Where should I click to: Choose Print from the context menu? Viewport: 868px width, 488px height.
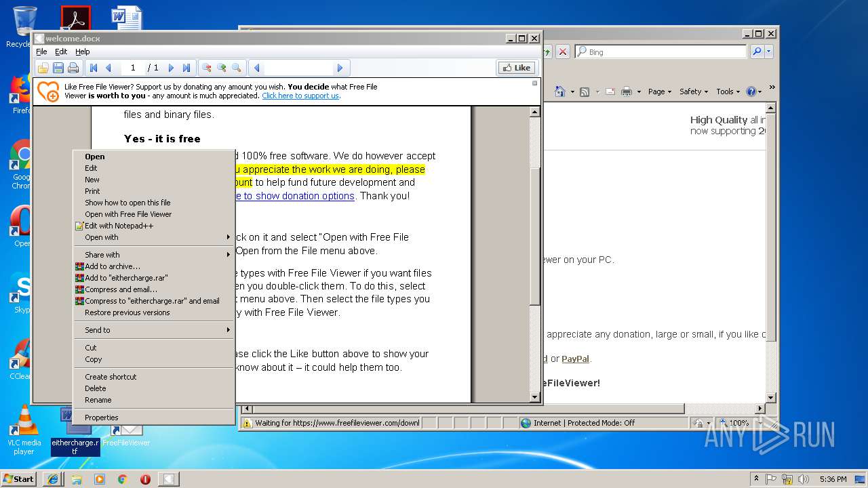click(153, 191)
